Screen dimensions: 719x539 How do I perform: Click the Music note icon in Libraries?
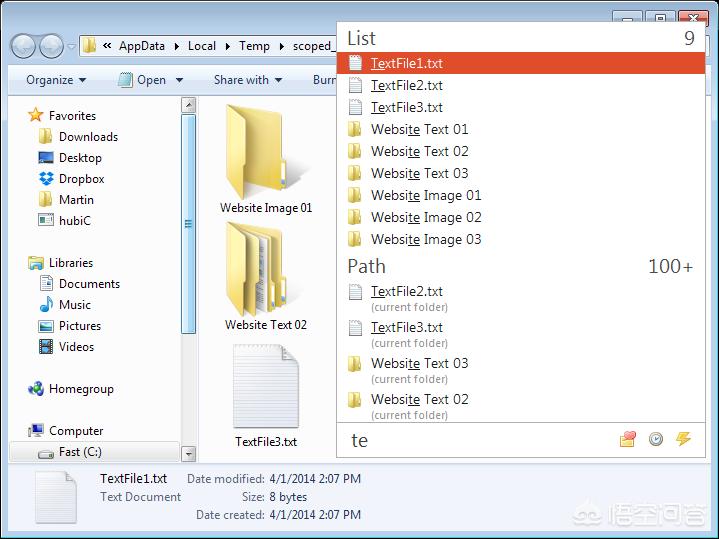click(46, 305)
